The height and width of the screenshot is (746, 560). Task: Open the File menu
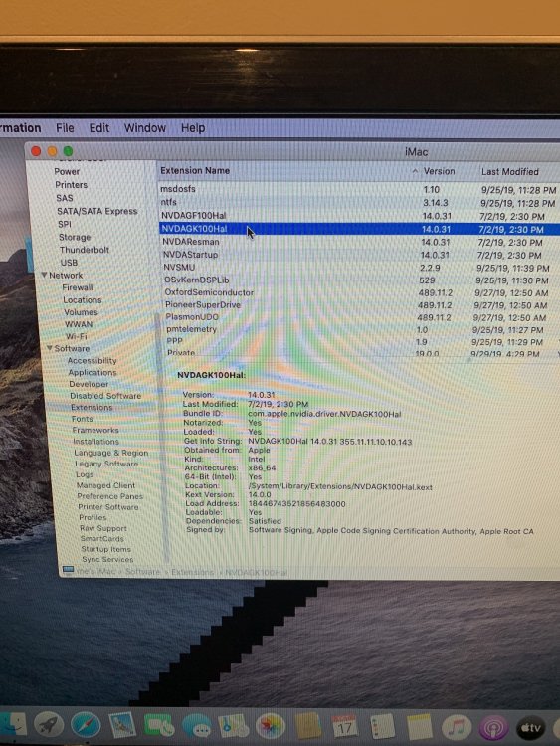pyautogui.click(x=65, y=128)
